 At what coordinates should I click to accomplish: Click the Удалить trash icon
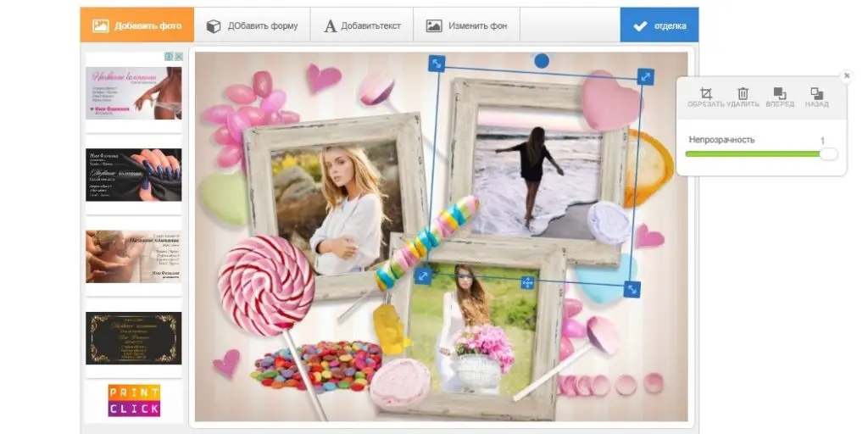[x=743, y=95]
